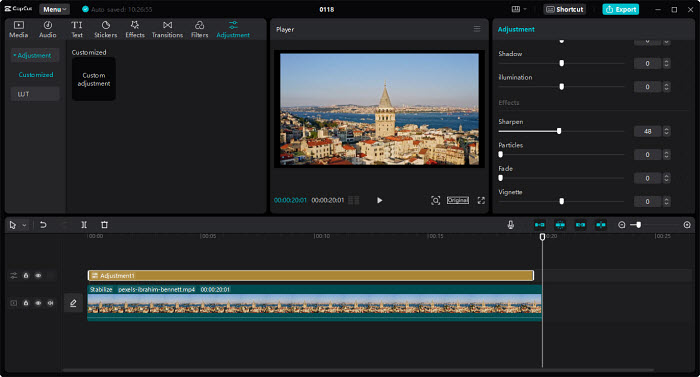Click the Original ratio button

click(458, 200)
